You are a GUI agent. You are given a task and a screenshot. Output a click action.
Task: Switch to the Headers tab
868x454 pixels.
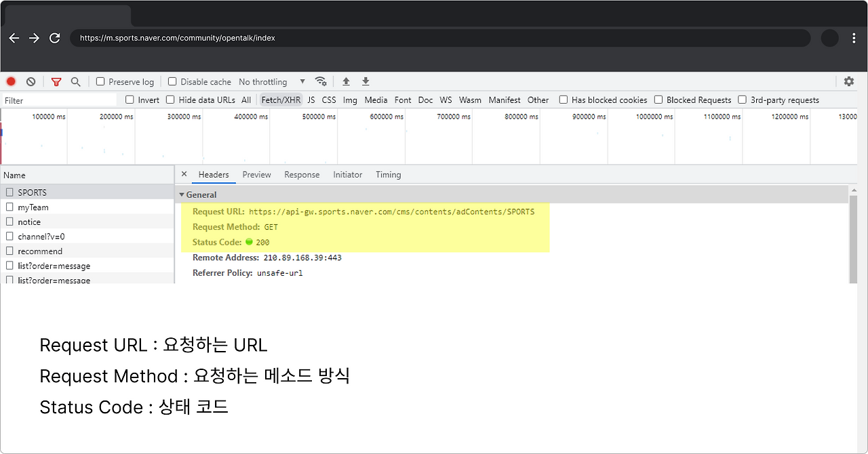click(214, 174)
